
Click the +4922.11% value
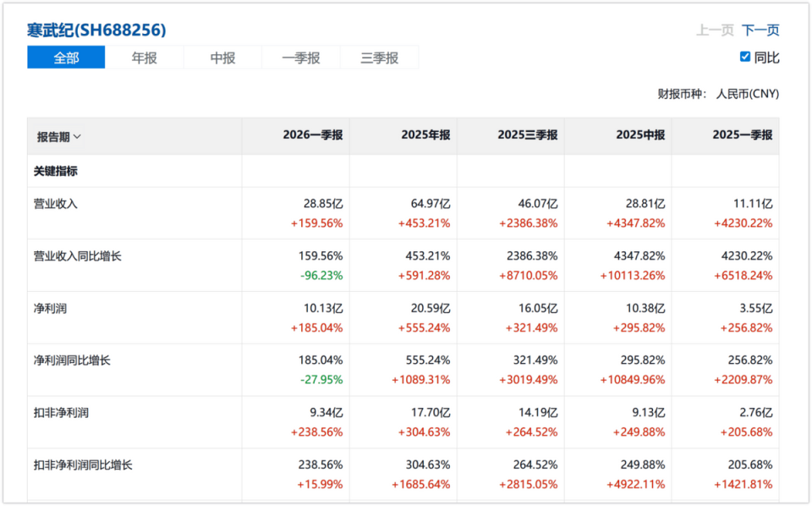pyautogui.click(x=636, y=484)
